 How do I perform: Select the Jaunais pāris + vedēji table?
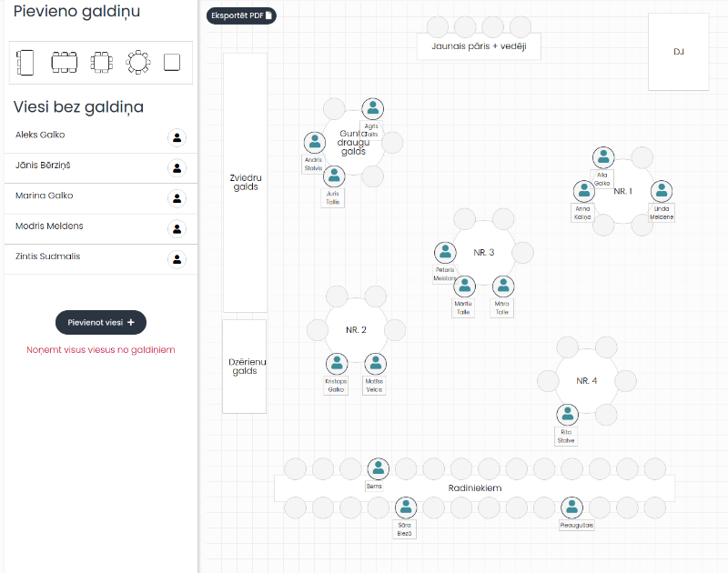pyautogui.click(x=479, y=46)
